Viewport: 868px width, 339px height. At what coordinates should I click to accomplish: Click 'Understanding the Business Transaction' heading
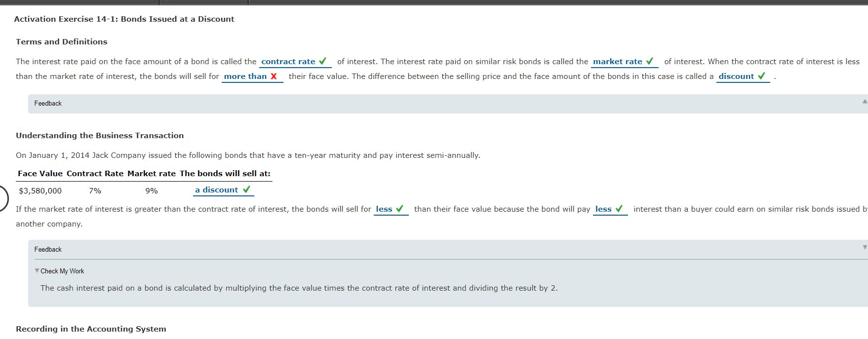point(100,136)
